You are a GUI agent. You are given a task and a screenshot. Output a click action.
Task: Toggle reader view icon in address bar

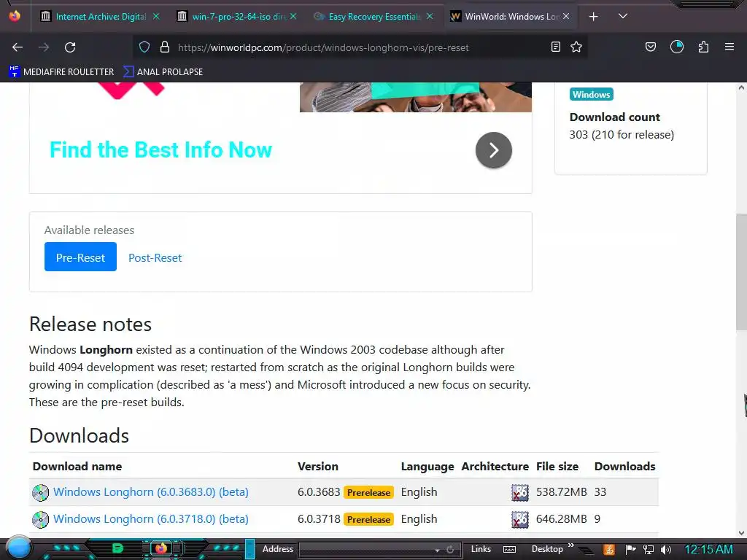(x=555, y=47)
